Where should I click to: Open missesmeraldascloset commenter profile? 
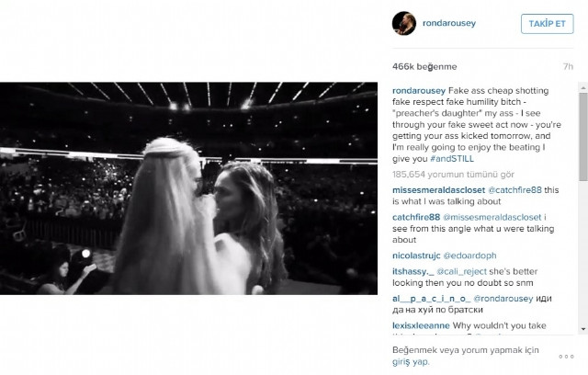click(x=439, y=190)
